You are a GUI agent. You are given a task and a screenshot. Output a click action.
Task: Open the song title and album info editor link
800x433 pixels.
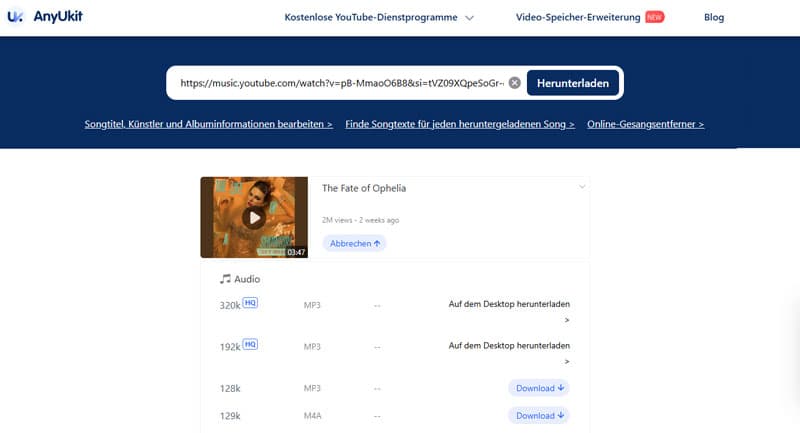pos(208,124)
